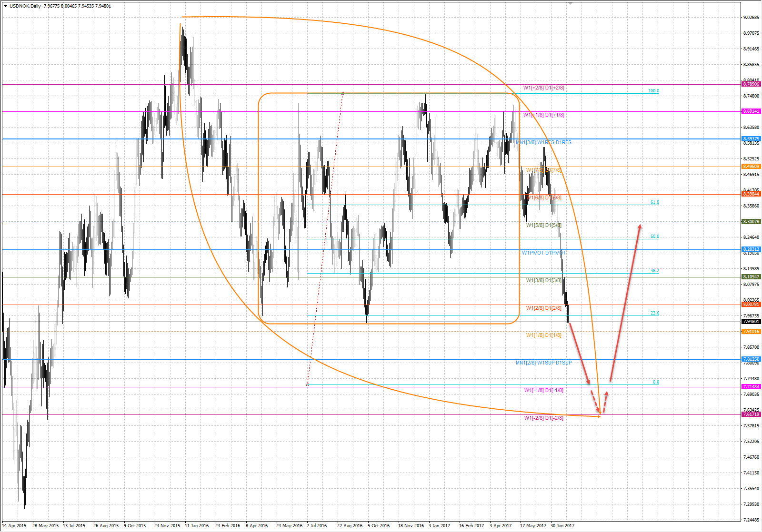
Task: Click the MN1[2/8] W1SUP D1SUP label
Action: click(x=543, y=363)
